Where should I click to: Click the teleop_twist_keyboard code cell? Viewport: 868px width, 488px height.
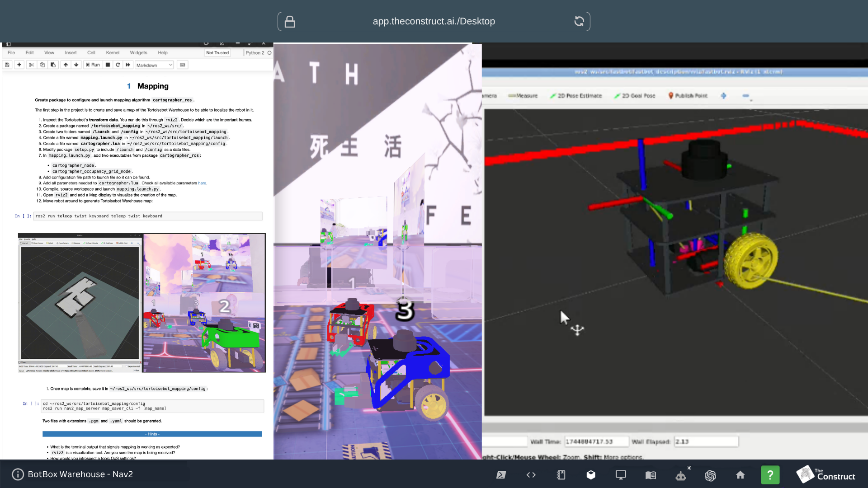[x=148, y=216]
